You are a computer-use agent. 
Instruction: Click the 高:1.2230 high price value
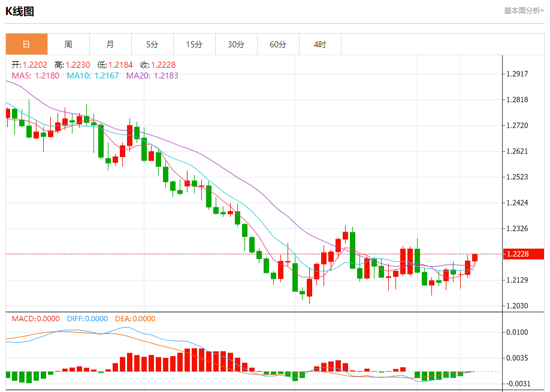72,65
